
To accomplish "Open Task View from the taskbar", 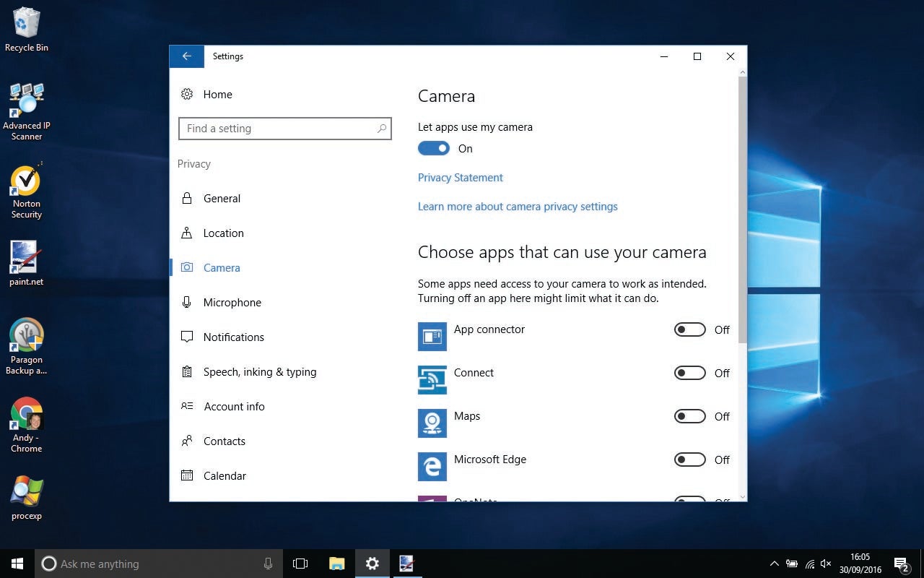I will point(300,564).
